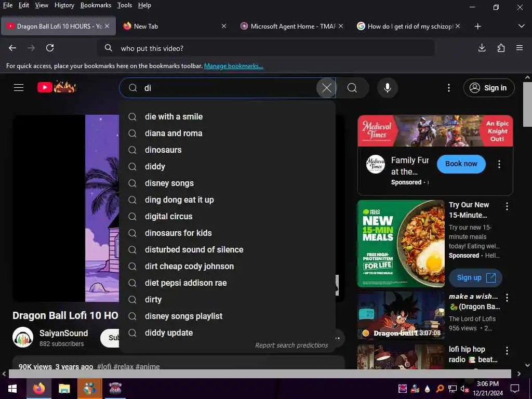This screenshot has height=399, width=532.
Task: Select 'dinosaurs for kids' suggestion
Action: 228,233
